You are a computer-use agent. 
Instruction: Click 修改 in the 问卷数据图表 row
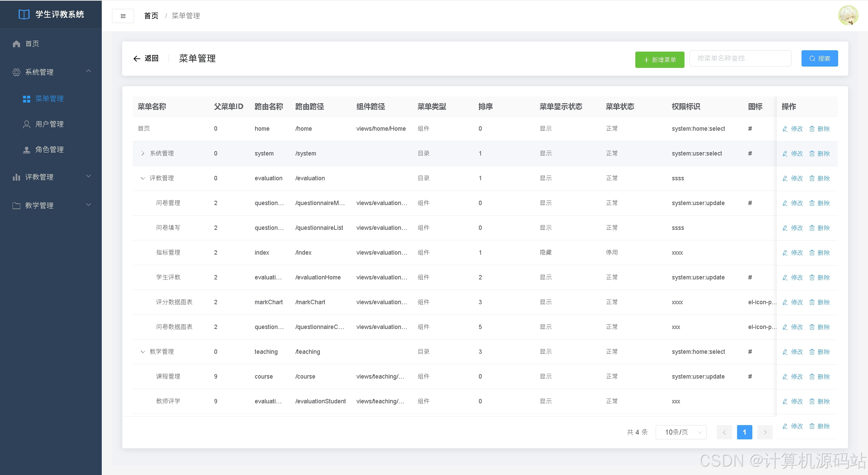pos(797,327)
